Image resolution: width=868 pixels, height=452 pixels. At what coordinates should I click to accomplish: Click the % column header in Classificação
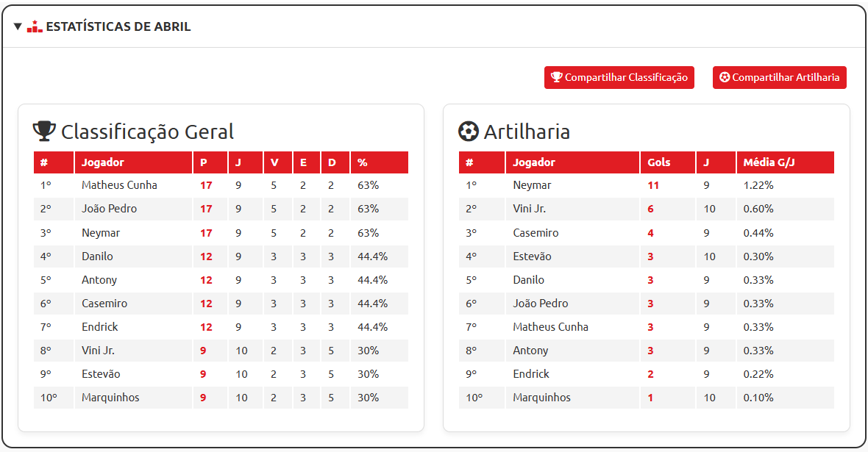(x=363, y=162)
